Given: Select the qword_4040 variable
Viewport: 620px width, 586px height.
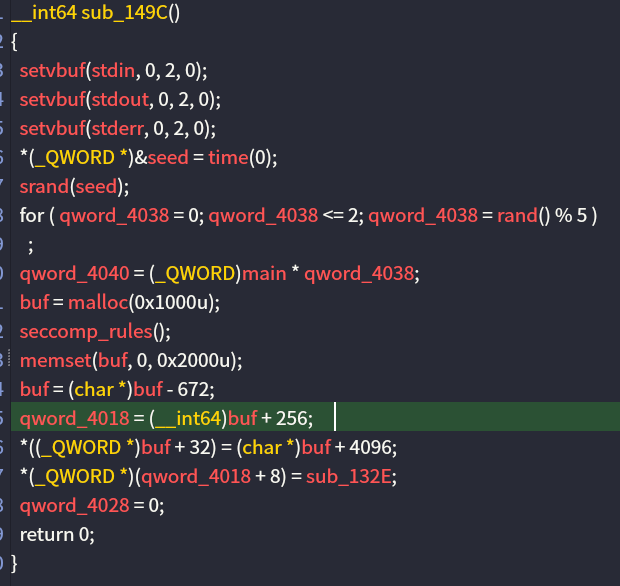Looking at the screenshot, I should tap(63, 274).
